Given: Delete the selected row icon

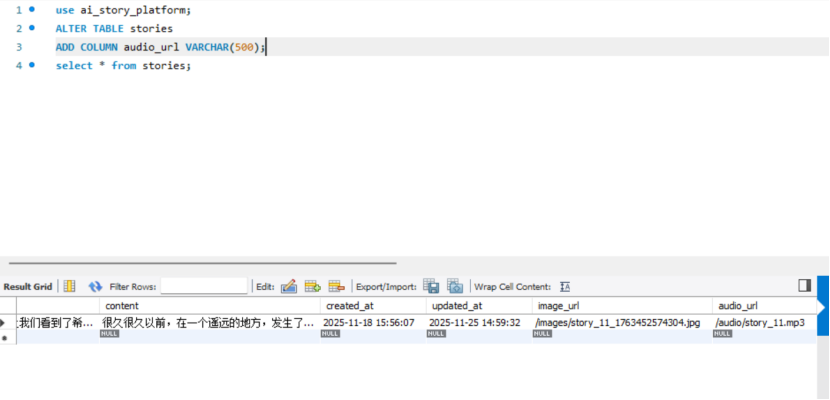Looking at the screenshot, I should 337,286.
